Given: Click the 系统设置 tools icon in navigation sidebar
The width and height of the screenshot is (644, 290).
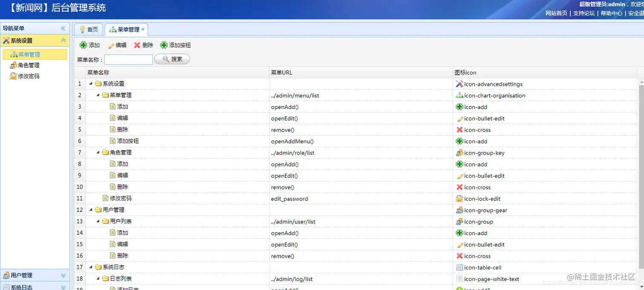Looking at the screenshot, I should 6,41.
